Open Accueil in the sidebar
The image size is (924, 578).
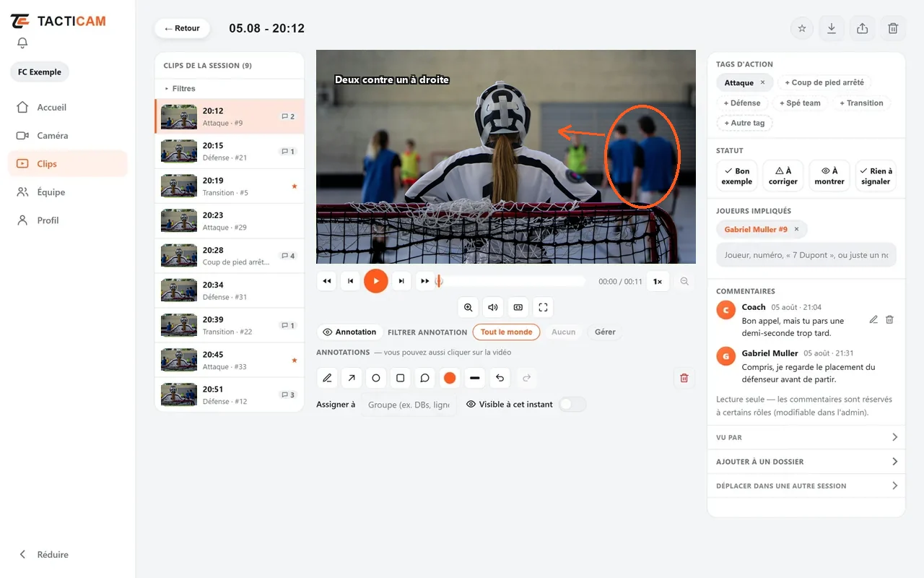coord(68,108)
